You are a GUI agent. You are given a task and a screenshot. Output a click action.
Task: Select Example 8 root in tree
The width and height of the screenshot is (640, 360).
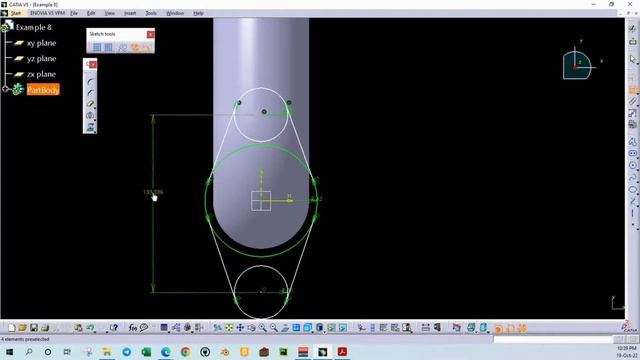[33, 27]
